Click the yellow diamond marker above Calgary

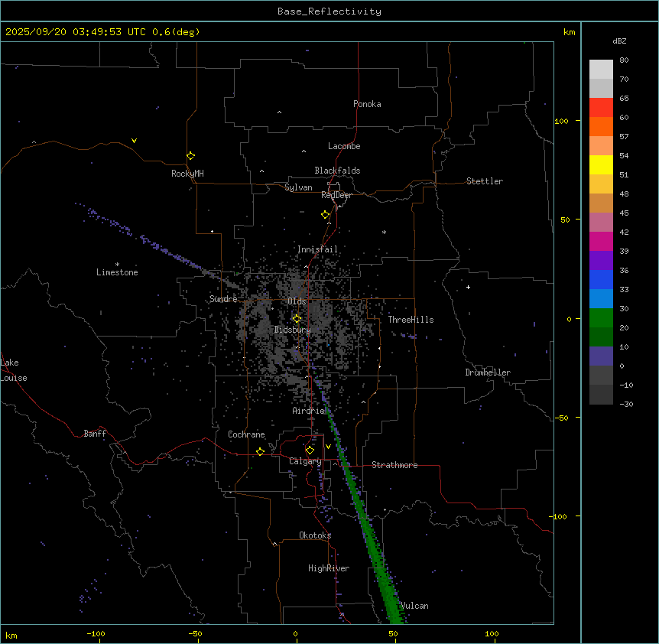click(310, 450)
